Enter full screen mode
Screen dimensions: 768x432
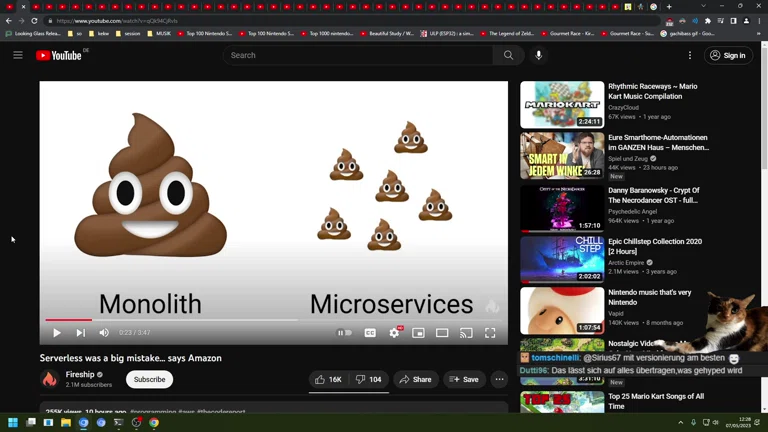[x=490, y=333]
